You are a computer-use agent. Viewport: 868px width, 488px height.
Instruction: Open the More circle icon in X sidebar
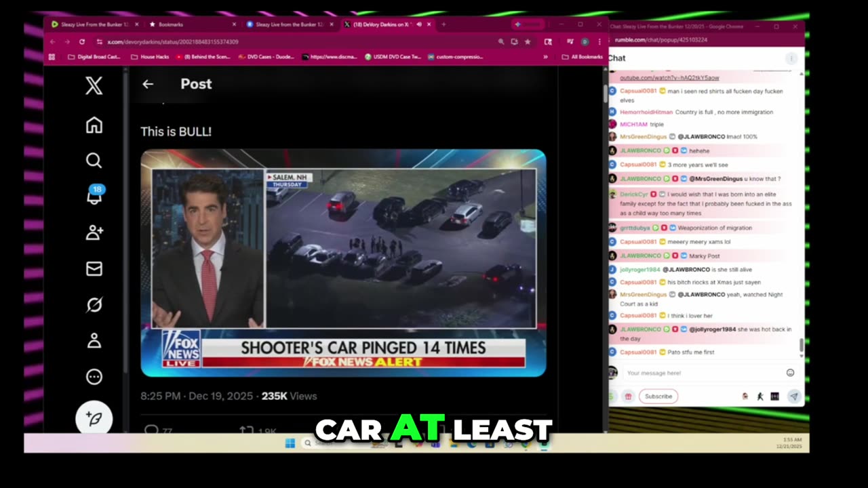click(94, 377)
